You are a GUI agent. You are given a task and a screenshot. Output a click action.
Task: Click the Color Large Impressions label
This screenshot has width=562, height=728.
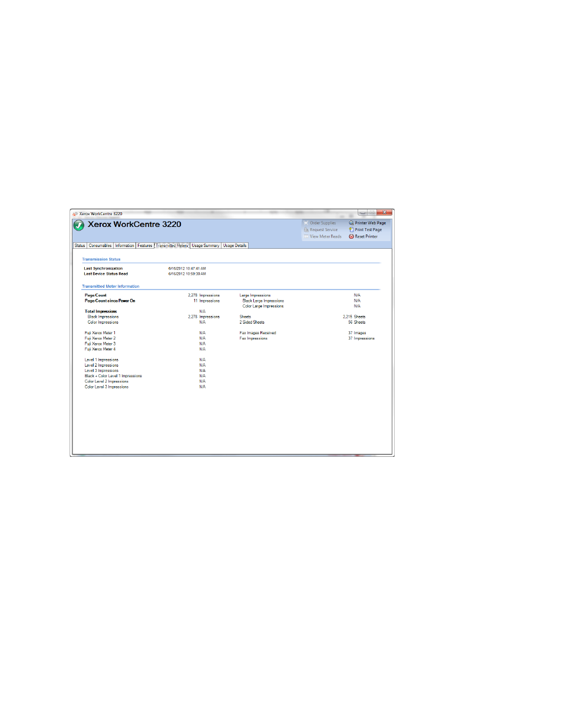point(263,306)
